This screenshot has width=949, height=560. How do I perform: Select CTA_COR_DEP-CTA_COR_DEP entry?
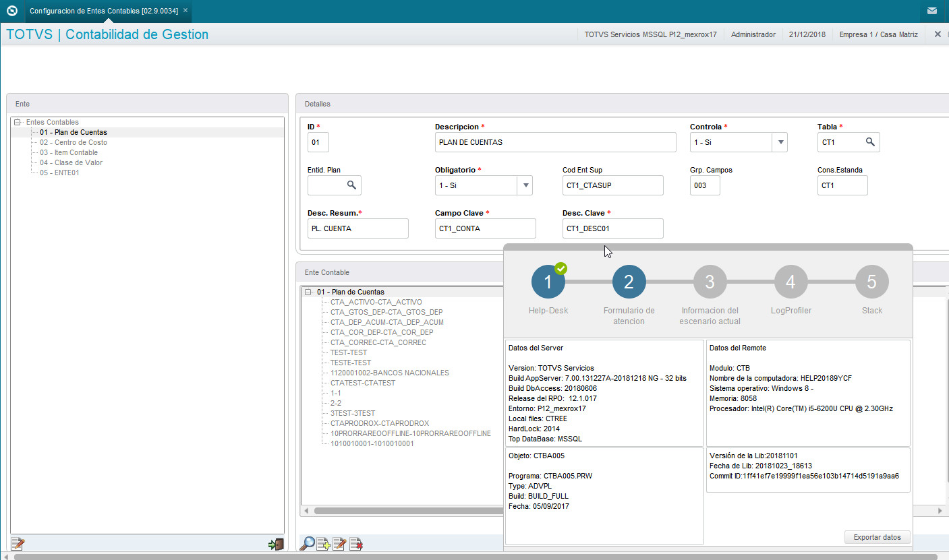382,332
